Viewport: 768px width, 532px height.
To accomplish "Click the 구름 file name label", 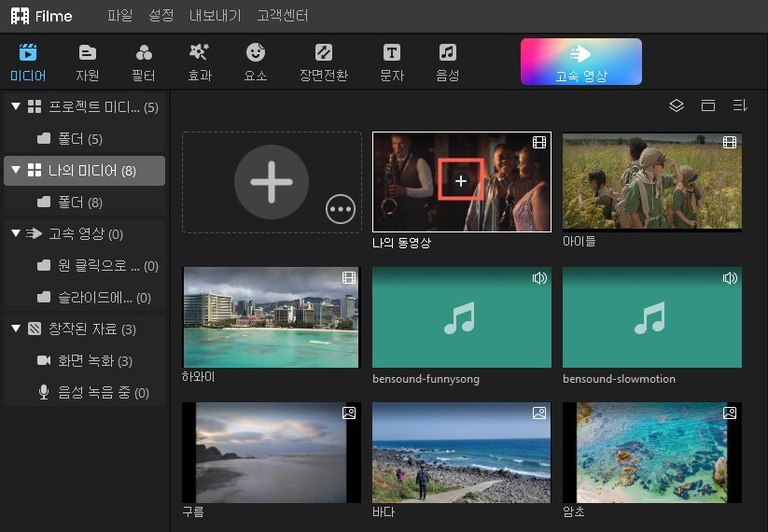I will pos(193,511).
